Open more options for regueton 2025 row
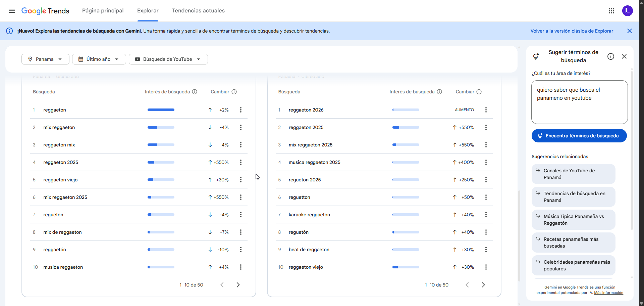Viewport: 644px width, 306px height. point(486,180)
